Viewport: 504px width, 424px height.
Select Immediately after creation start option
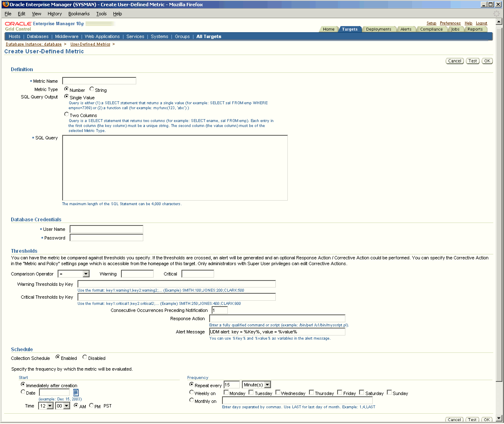(x=23, y=384)
